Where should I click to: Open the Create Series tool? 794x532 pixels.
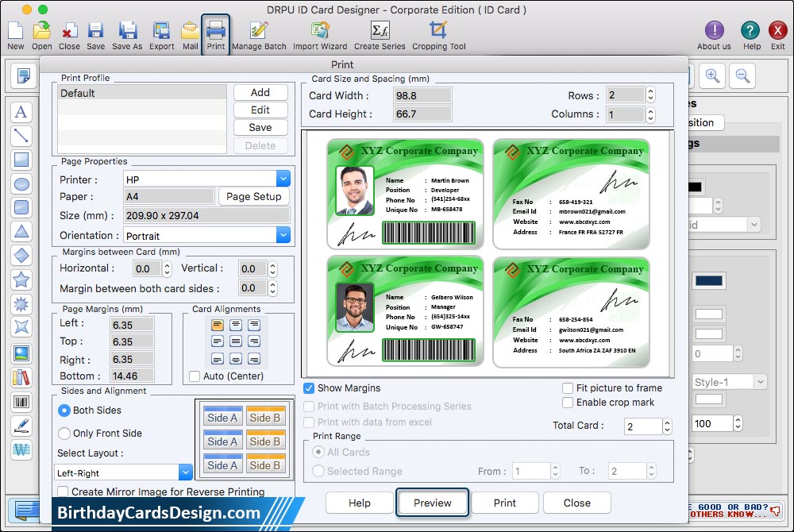380,35
